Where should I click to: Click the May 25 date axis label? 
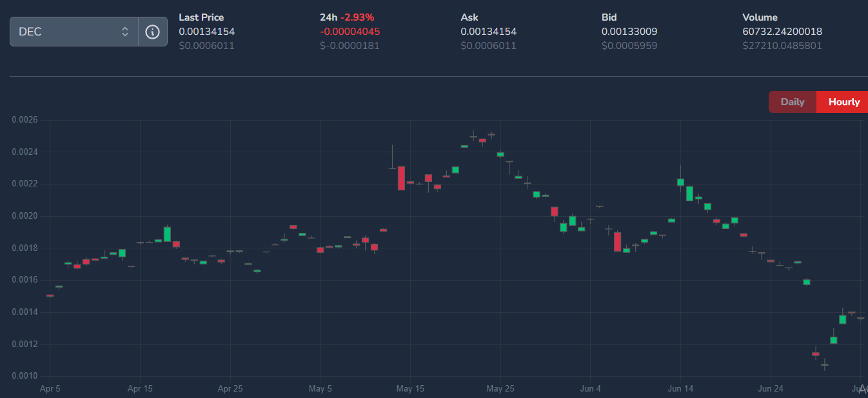(x=501, y=389)
